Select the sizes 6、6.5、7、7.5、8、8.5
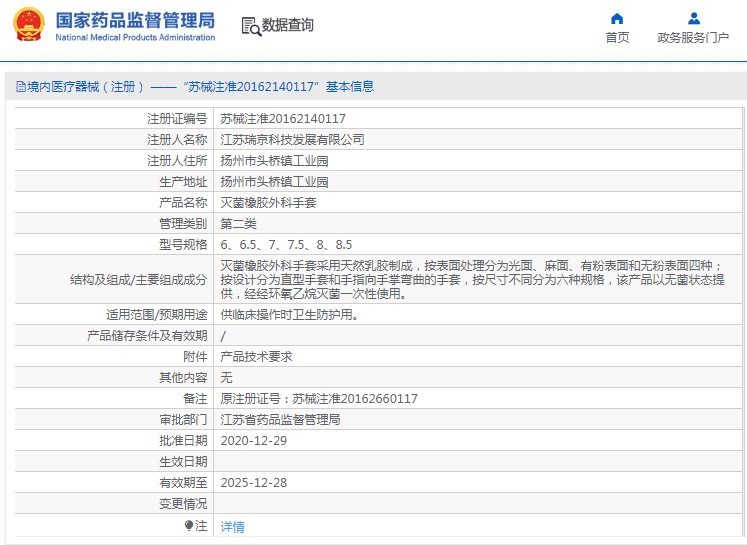The image size is (747, 545). tap(286, 244)
